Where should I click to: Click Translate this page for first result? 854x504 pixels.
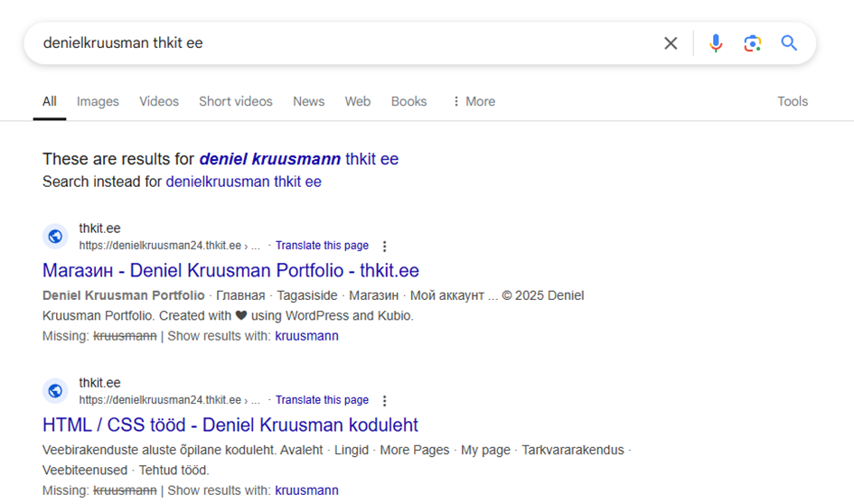pos(322,246)
